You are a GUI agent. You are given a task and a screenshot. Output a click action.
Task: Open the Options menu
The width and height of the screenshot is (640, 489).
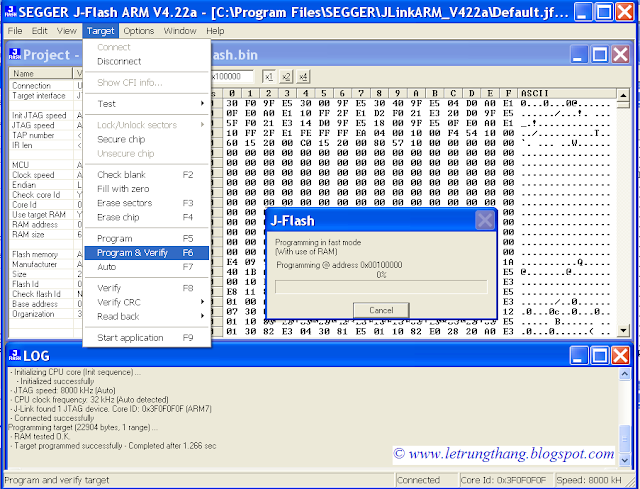139,31
